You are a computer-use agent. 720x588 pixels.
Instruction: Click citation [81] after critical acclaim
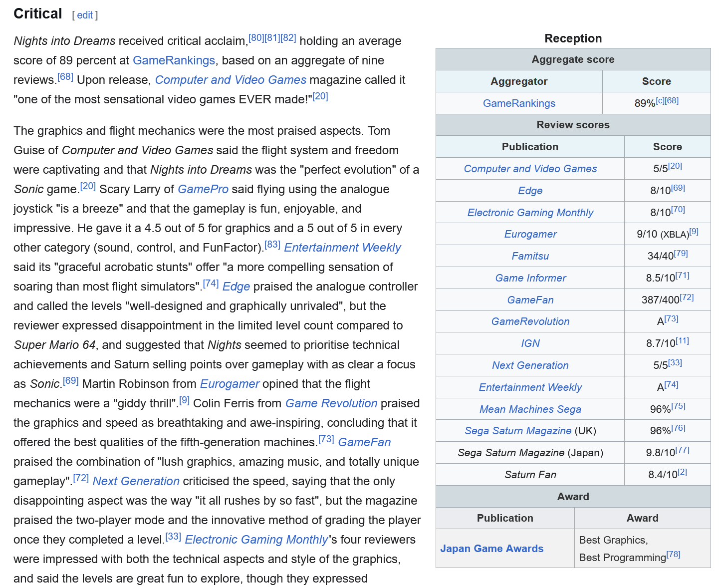tap(272, 38)
